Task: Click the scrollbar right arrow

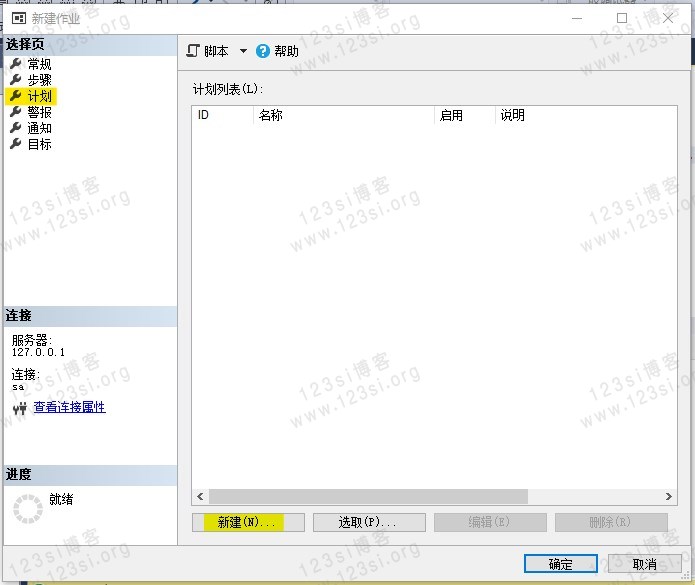Action: (669, 496)
